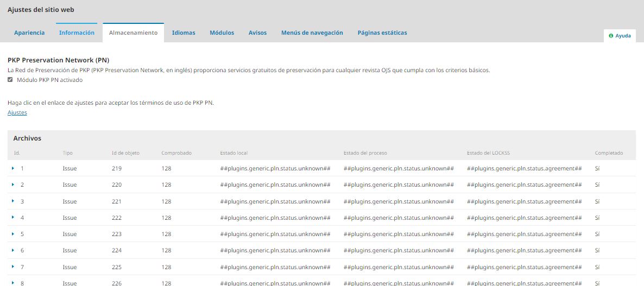Click object Id 222 cell
The width and height of the screenshot is (644, 286).
(x=117, y=218)
